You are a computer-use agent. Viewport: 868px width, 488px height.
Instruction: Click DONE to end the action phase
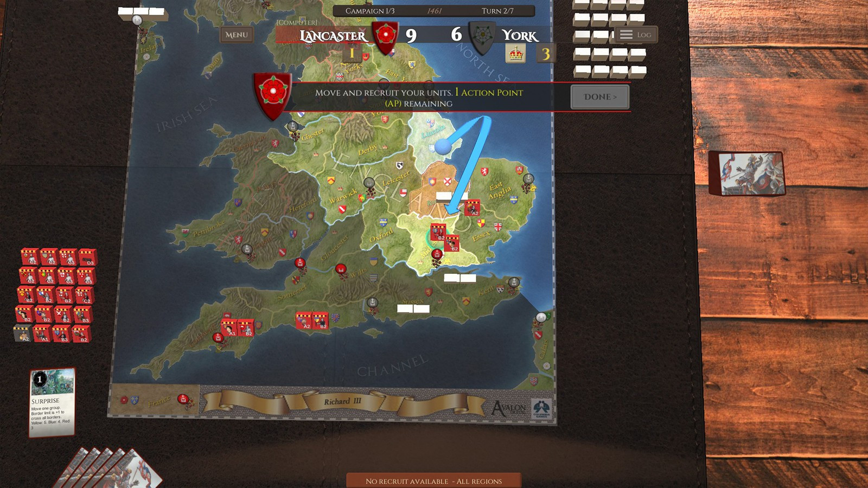click(x=600, y=97)
